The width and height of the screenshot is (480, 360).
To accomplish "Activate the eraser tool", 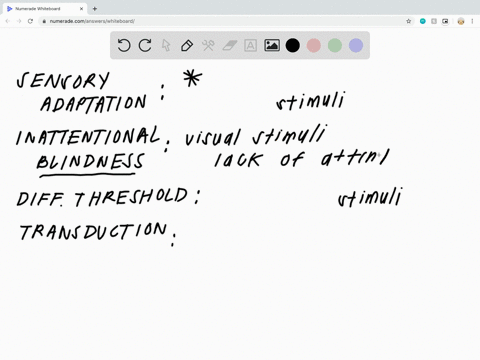I will 229,45.
